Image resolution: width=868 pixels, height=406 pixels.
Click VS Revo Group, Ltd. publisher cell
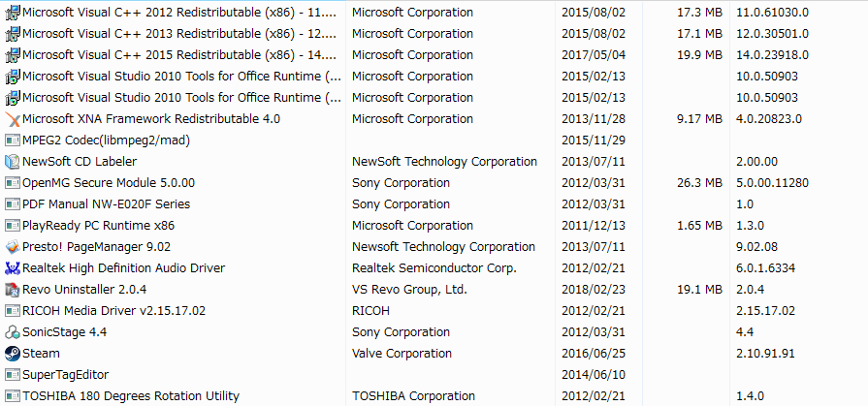[x=409, y=290]
